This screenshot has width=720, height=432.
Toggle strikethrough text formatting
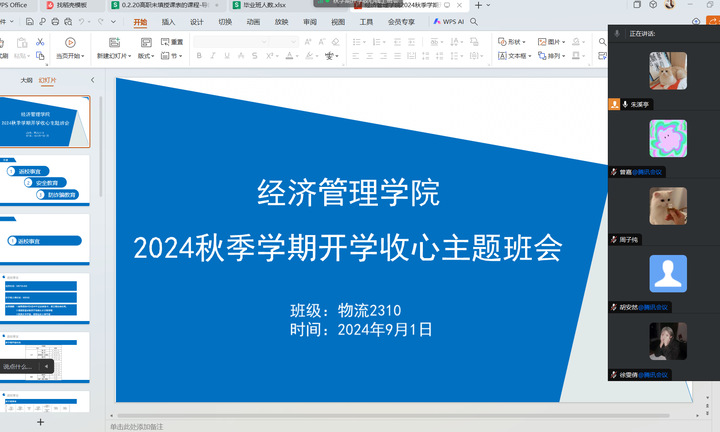tap(241, 57)
